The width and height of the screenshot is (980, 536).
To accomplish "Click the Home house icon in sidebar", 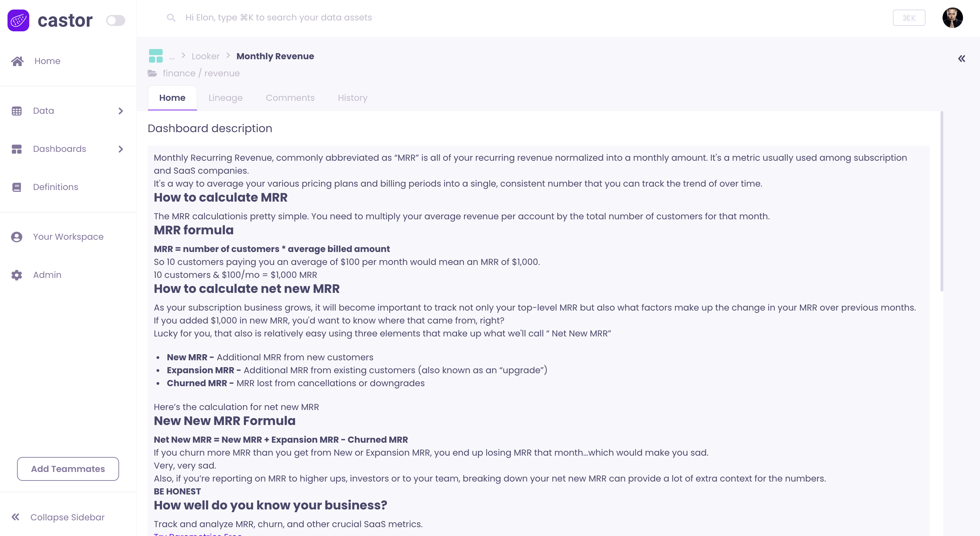I will click(17, 61).
